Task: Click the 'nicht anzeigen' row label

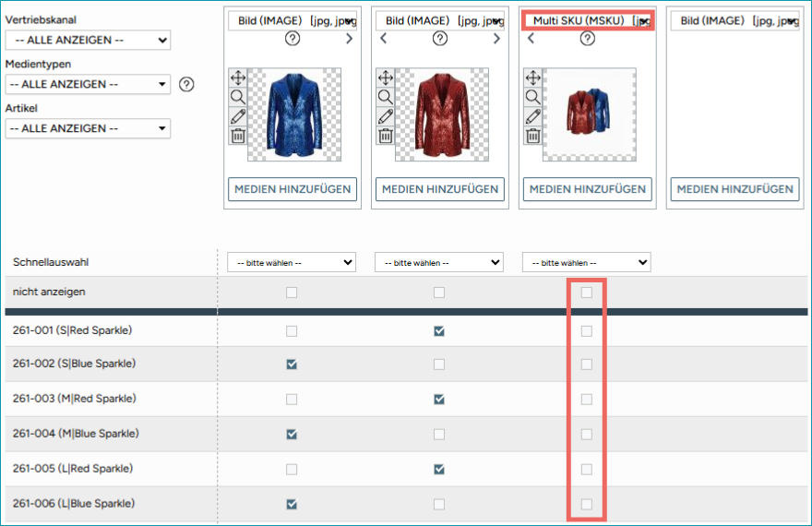Action: 49,292
